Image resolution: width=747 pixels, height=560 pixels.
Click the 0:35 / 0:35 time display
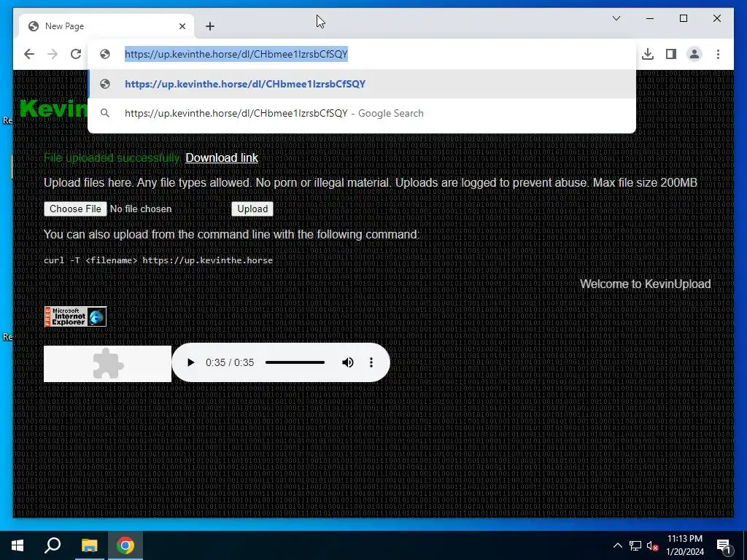click(230, 362)
